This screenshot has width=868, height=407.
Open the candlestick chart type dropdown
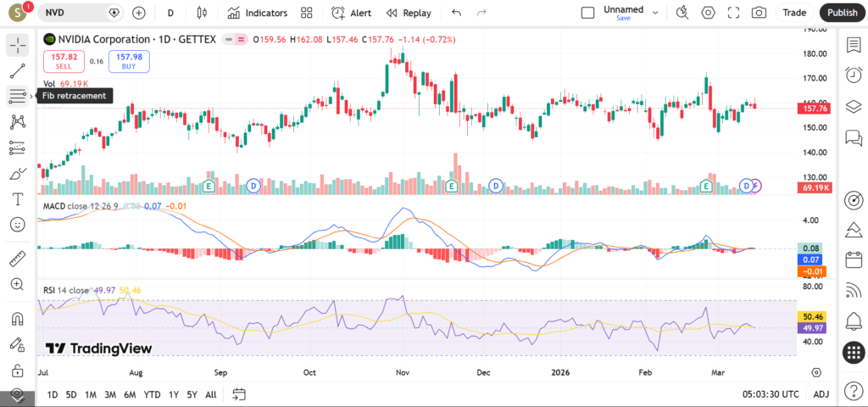click(x=201, y=13)
